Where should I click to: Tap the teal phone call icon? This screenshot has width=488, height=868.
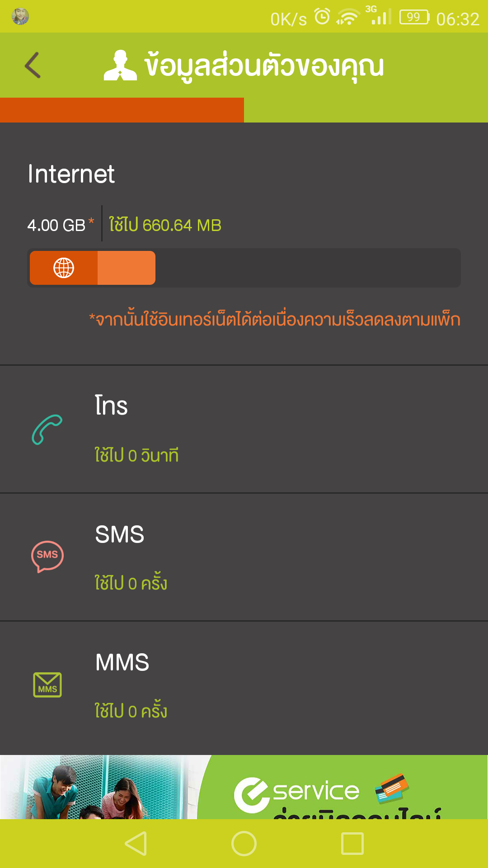(47, 429)
